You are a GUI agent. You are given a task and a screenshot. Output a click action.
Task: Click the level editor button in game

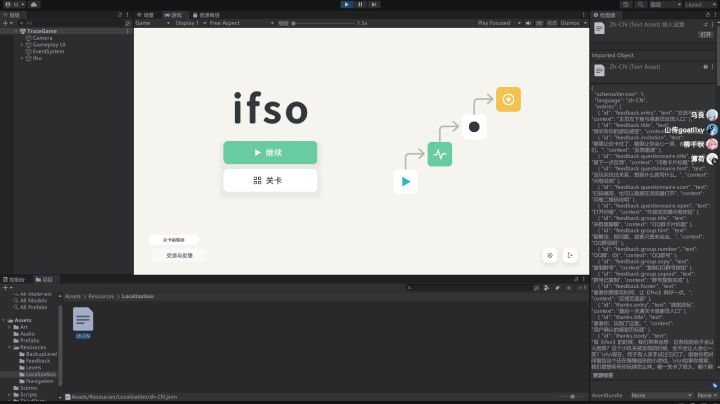[174, 240]
